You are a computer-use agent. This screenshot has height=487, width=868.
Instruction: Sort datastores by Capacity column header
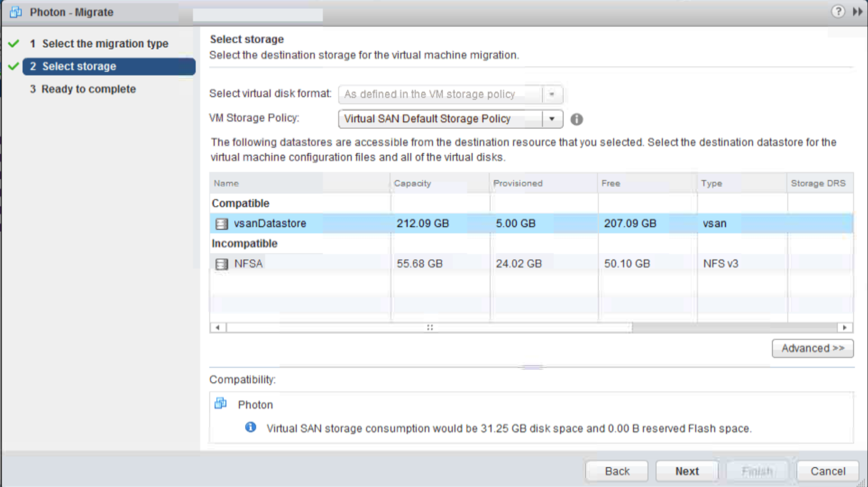point(412,183)
